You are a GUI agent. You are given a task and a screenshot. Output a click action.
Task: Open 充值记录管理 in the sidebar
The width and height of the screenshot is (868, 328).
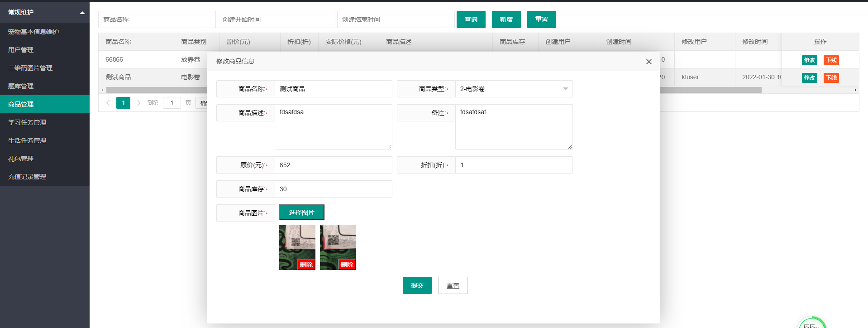(x=45, y=177)
